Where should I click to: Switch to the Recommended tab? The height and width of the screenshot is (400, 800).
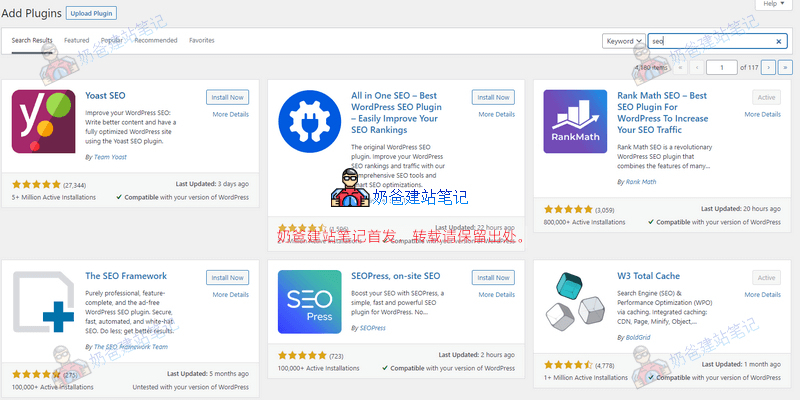click(156, 40)
